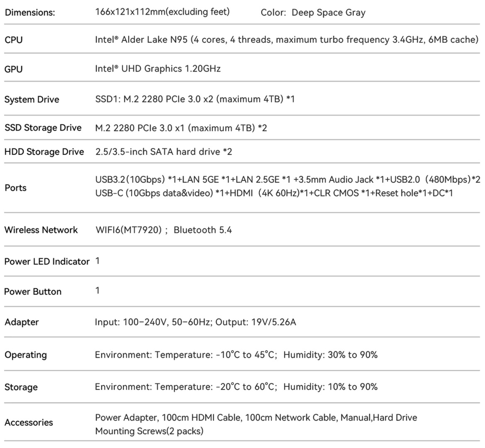Image resolution: width=485 pixels, height=448 pixels.
Task: Select the WIFI6(MT7920) text
Action: (x=129, y=230)
